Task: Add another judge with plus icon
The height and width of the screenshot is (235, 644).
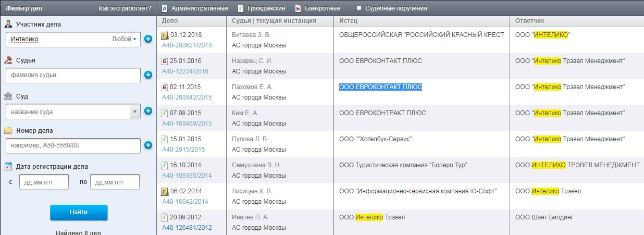Action: pos(148,75)
